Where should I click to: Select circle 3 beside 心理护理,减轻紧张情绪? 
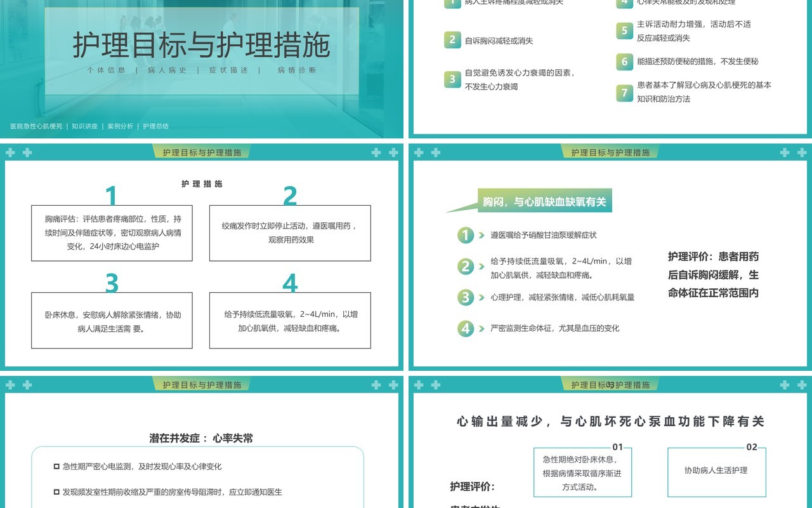pos(466,297)
